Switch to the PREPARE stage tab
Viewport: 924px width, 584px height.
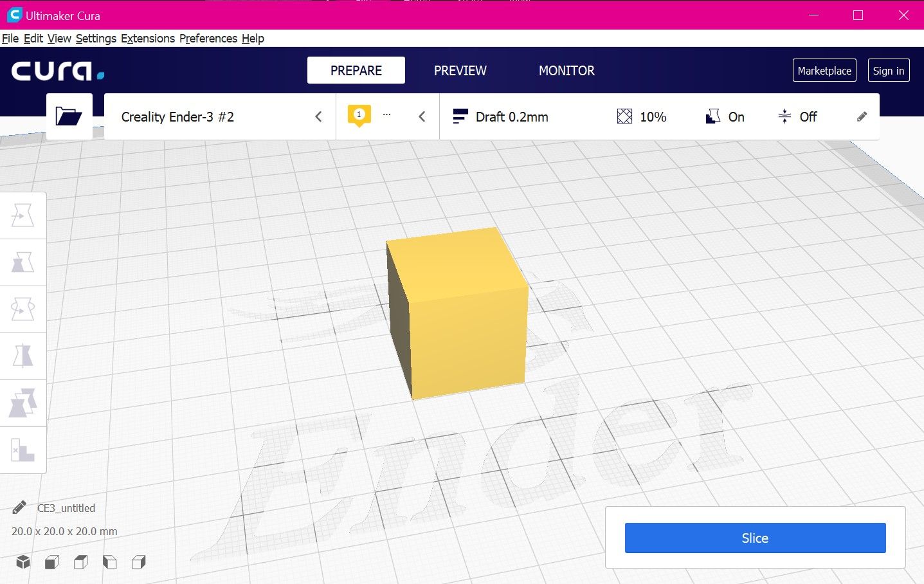tap(356, 70)
